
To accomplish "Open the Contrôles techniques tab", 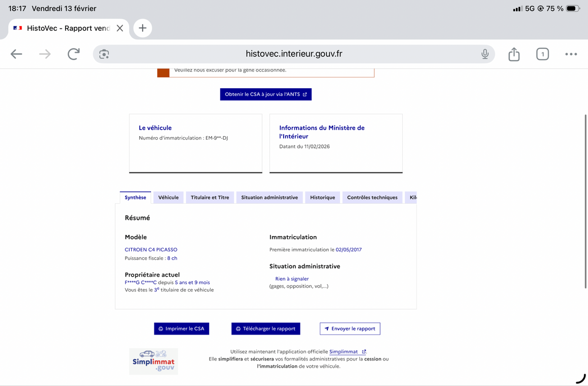I will pos(372,197).
